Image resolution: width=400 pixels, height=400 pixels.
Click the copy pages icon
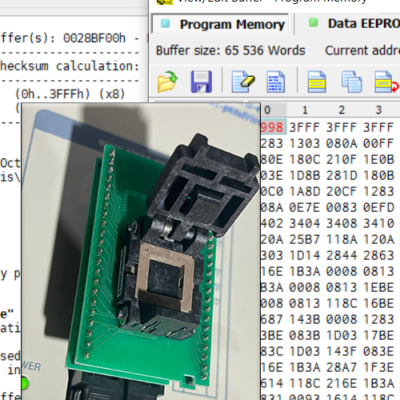pos(351,81)
